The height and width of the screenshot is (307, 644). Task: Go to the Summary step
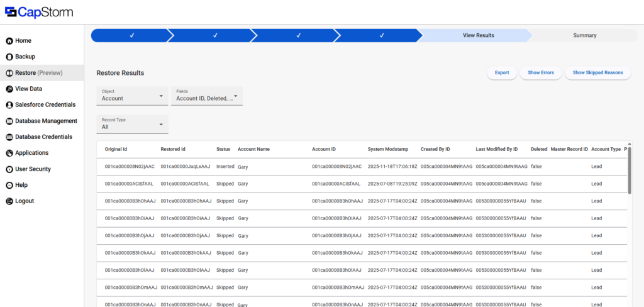584,36
